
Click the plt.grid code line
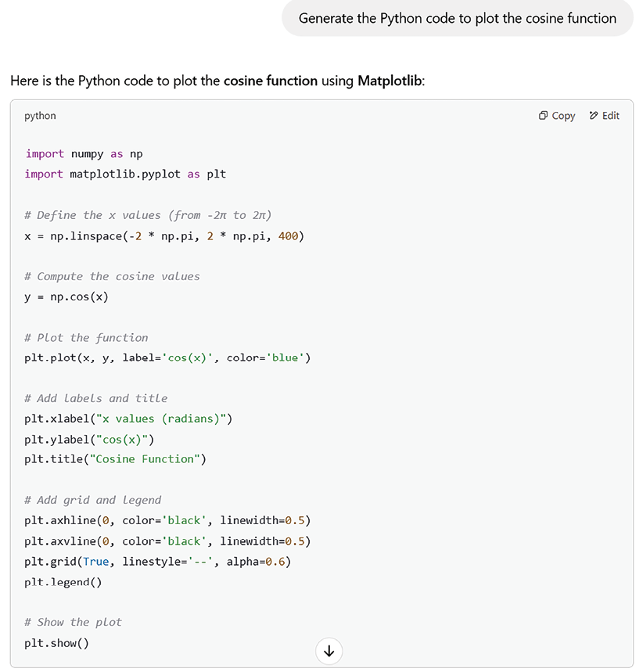pyautogui.click(x=157, y=561)
